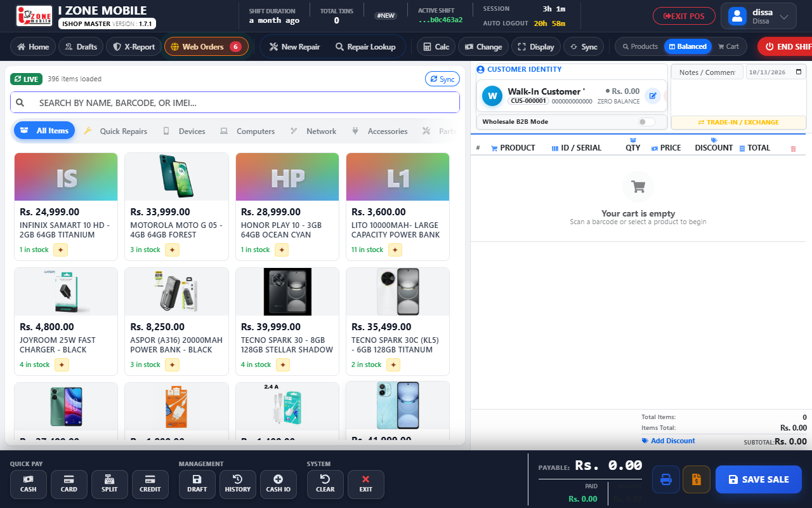Choose CREDIT payment option
The height and width of the screenshot is (508, 812).
click(x=150, y=484)
